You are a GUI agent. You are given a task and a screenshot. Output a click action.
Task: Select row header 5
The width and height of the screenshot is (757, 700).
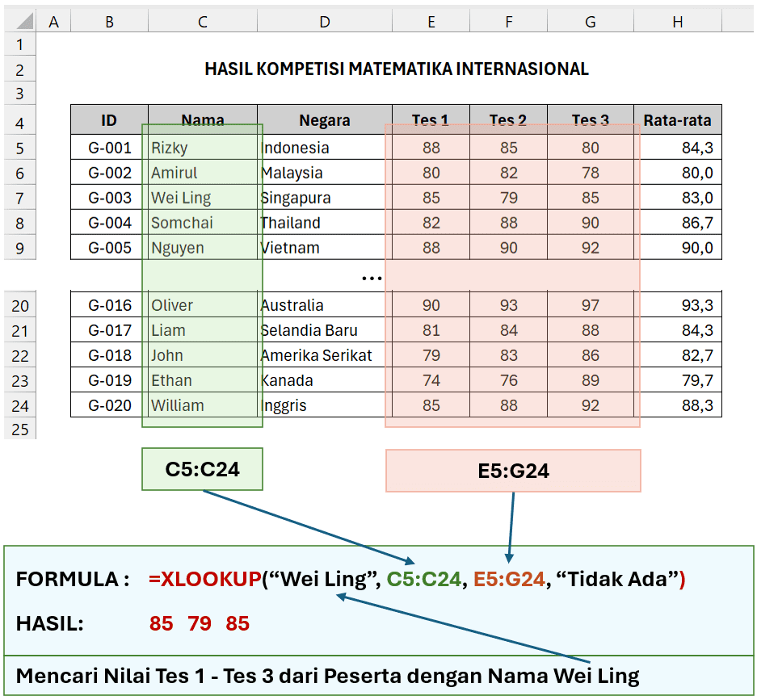(x=20, y=148)
